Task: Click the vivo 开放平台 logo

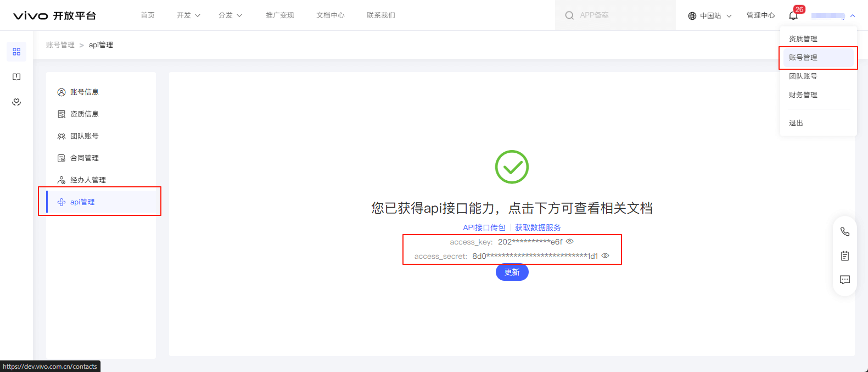Action: point(54,15)
